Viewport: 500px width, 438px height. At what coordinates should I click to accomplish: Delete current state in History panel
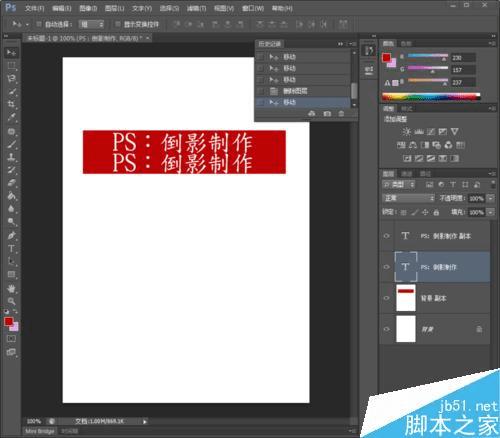click(341, 114)
